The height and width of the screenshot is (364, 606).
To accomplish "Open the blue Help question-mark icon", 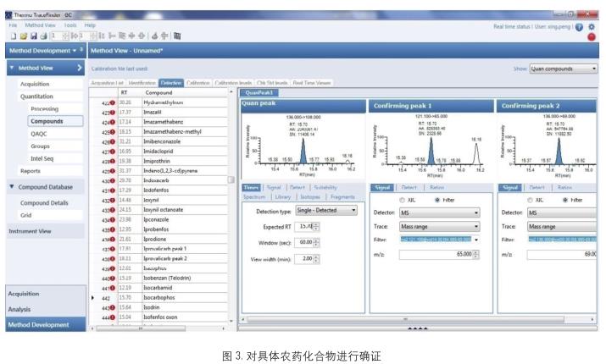I will 579,26.
